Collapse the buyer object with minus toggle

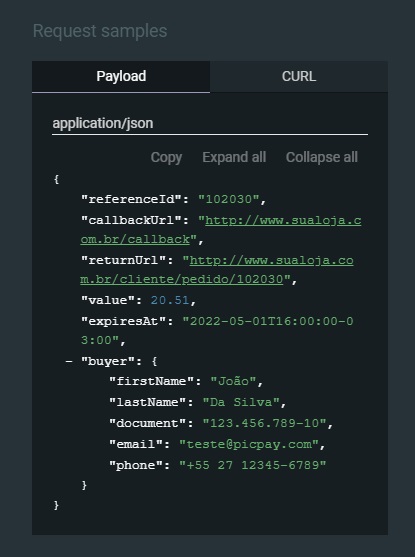69,362
